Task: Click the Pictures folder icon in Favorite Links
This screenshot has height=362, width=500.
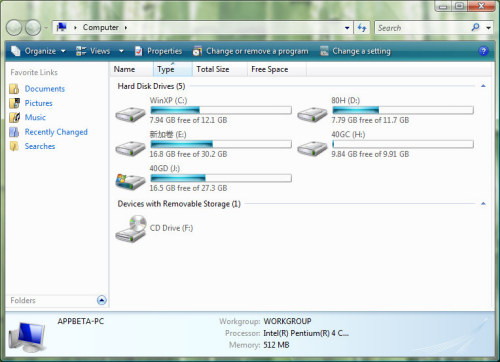Action: coord(14,103)
